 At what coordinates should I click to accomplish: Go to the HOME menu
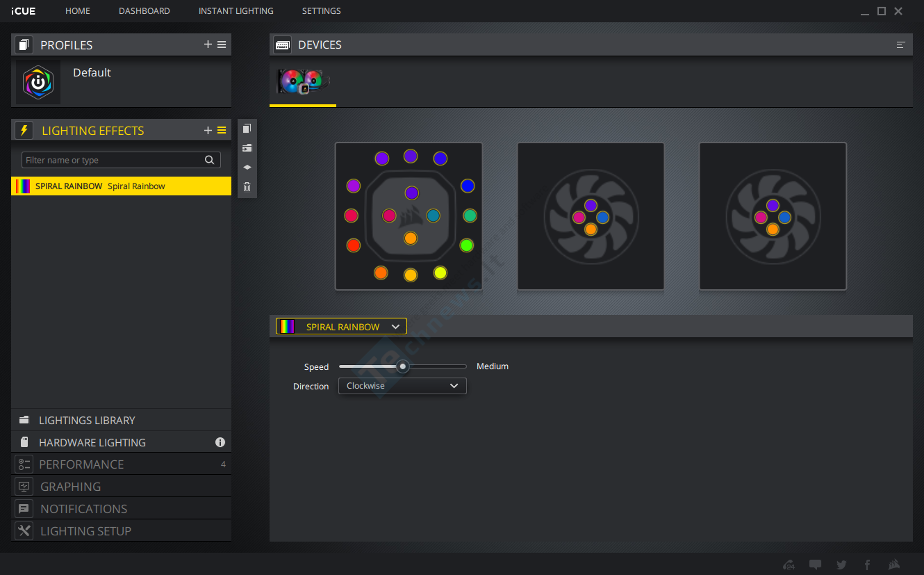coord(78,11)
